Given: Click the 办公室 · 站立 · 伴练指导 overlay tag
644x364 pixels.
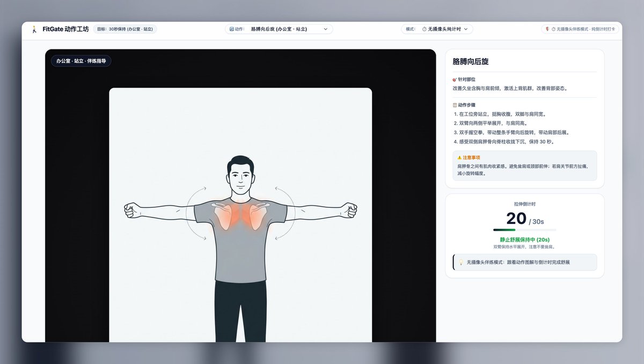Looking at the screenshot, I should [x=81, y=61].
